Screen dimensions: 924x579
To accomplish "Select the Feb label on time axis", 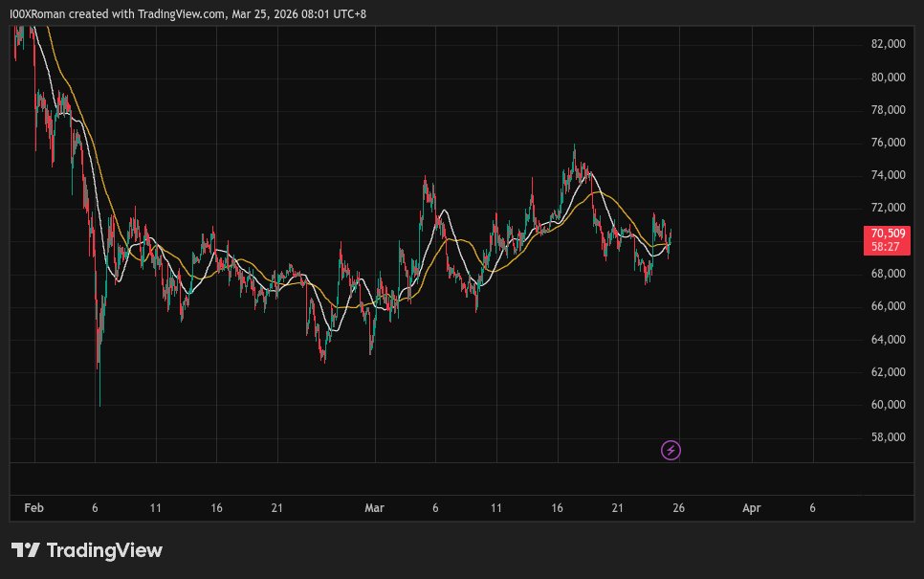I will point(33,508).
